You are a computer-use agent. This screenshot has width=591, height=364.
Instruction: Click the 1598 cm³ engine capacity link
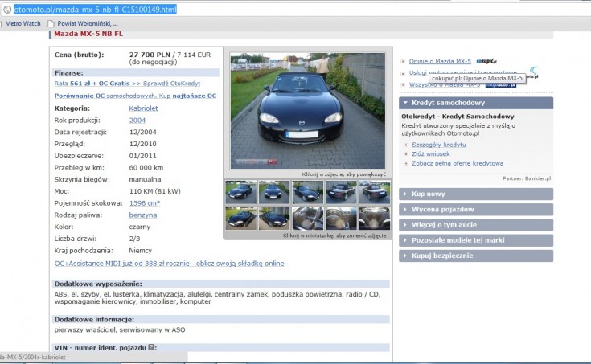pos(145,203)
